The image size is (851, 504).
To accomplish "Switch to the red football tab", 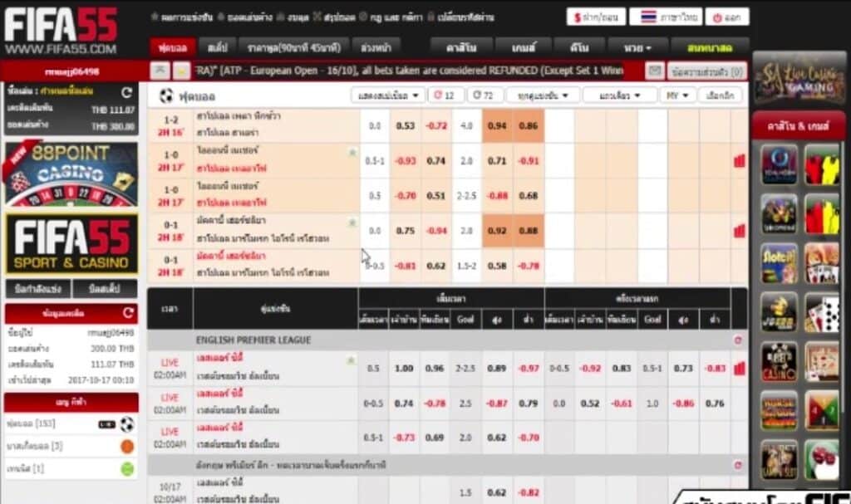I will (173, 47).
